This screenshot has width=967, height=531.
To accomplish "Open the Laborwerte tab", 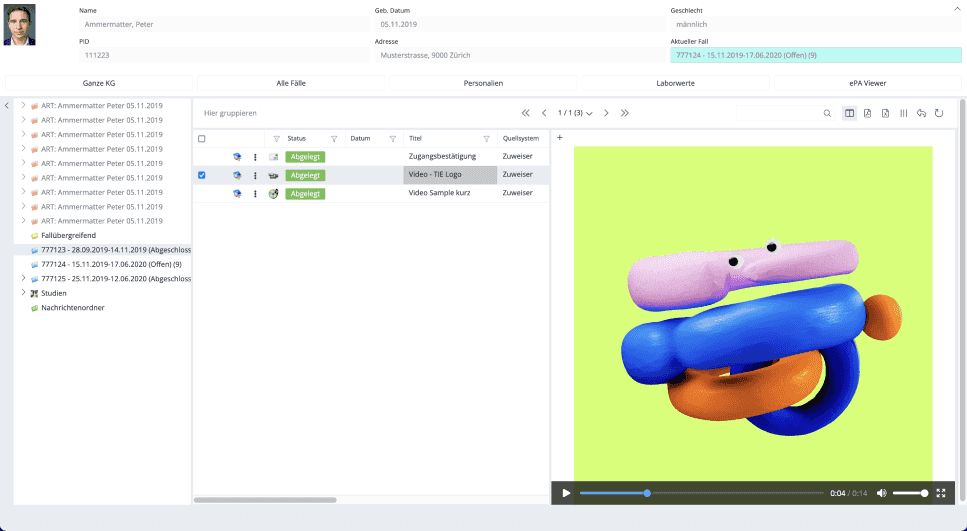I will [x=675, y=83].
